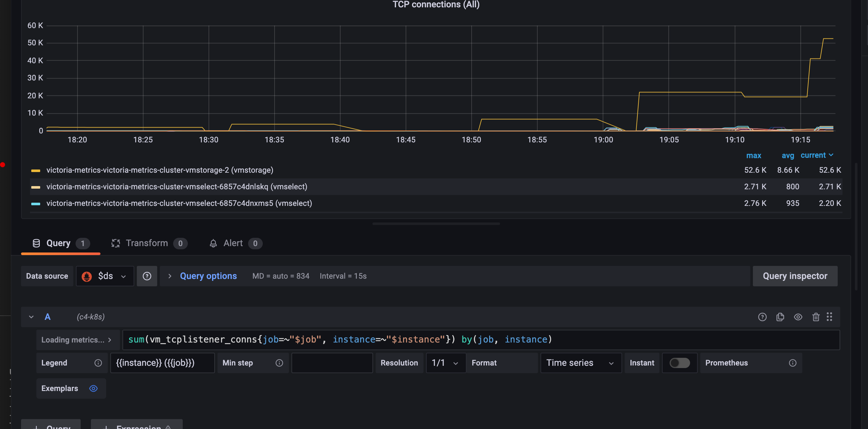868x429 pixels.
Task: Click the Min step input field
Action: [332, 363]
